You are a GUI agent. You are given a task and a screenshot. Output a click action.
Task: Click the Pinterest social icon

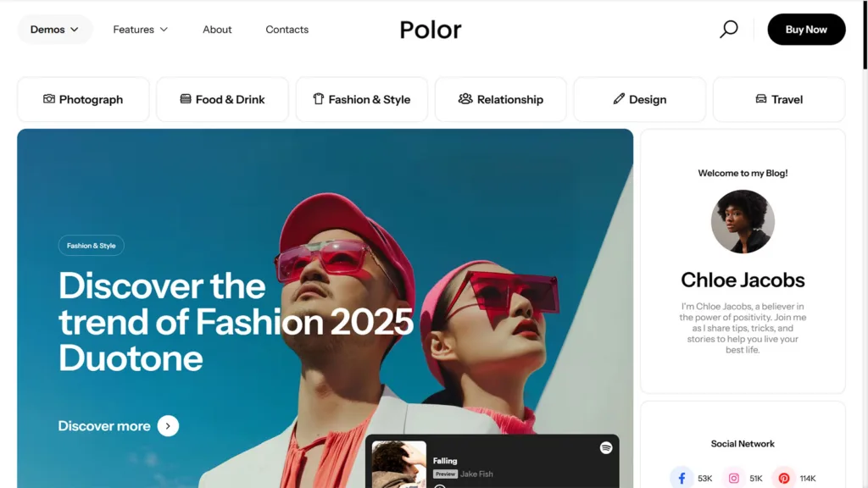point(784,478)
